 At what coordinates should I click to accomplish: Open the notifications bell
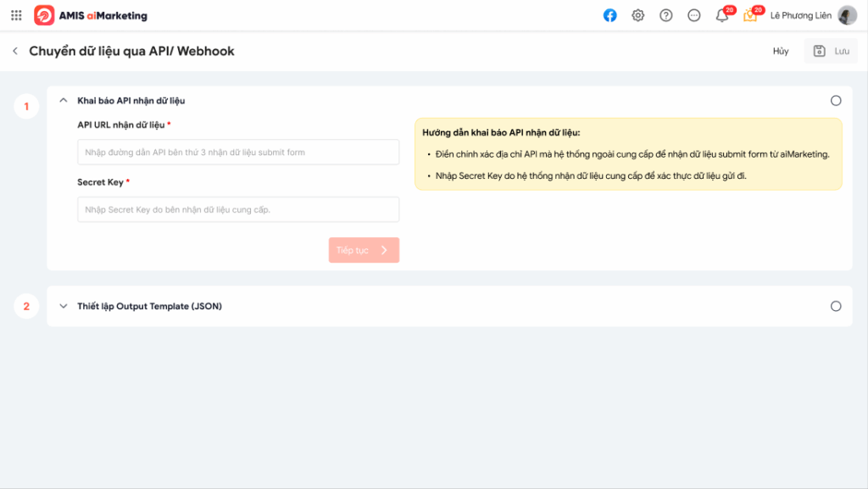click(x=722, y=15)
